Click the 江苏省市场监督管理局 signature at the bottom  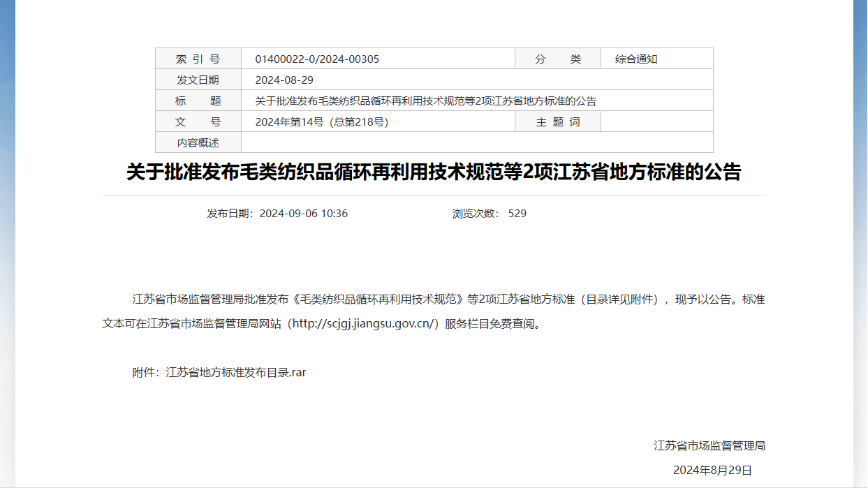point(709,446)
